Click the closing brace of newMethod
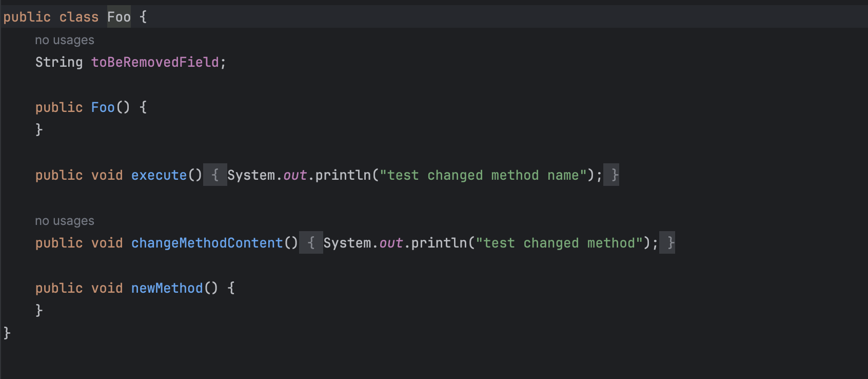The width and height of the screenshot is (868, 379). point(39,310)
